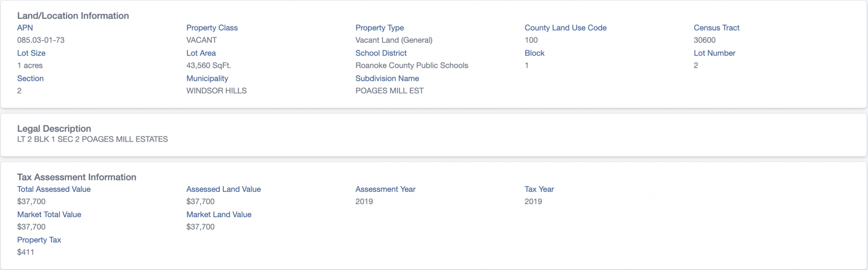Click the Property Tax label

[x=39, y=240]
